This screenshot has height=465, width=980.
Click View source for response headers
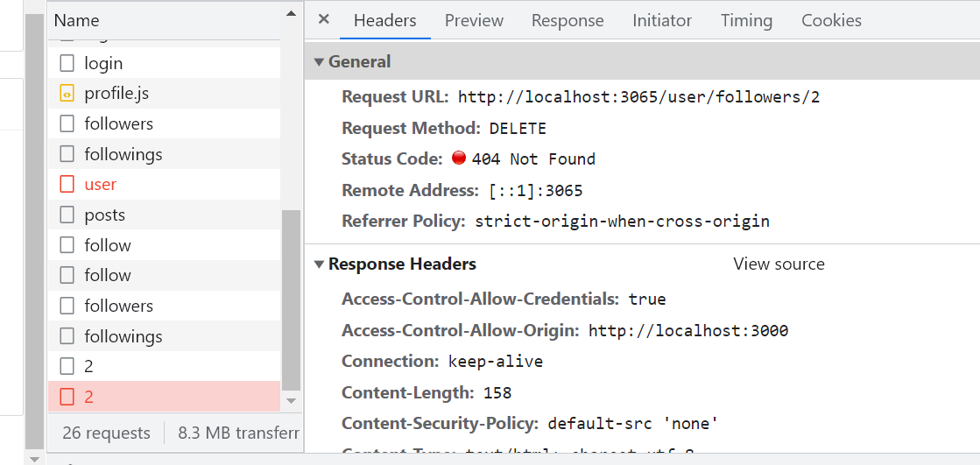779,264
